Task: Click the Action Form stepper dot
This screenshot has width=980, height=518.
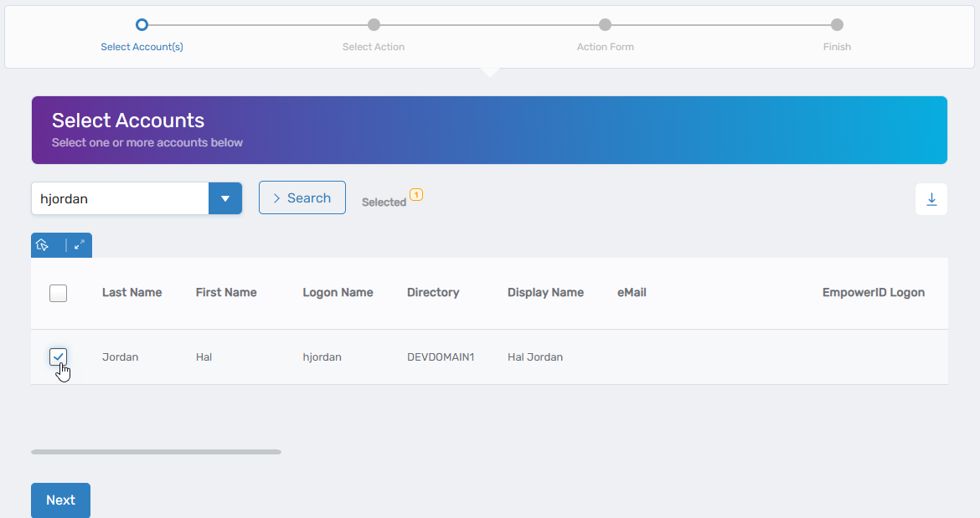Action: pyautogui.click(x=605, y=24)
